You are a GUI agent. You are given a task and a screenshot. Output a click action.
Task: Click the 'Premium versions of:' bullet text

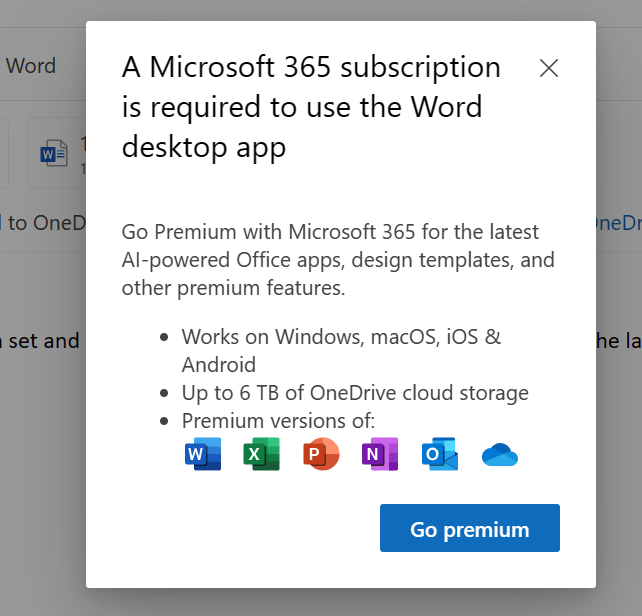coord(278,420)
